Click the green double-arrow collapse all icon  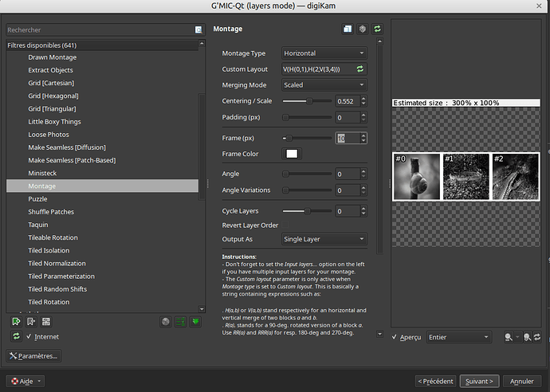[196, 322]
